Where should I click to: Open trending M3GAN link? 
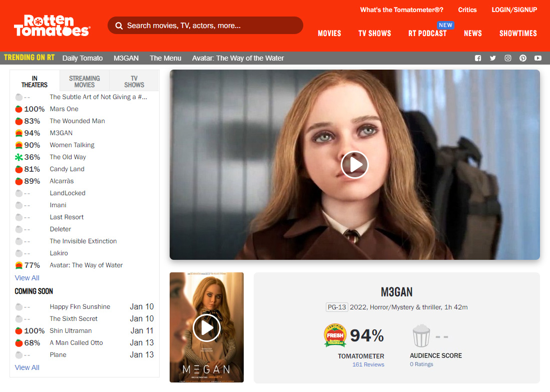(126, 58)
